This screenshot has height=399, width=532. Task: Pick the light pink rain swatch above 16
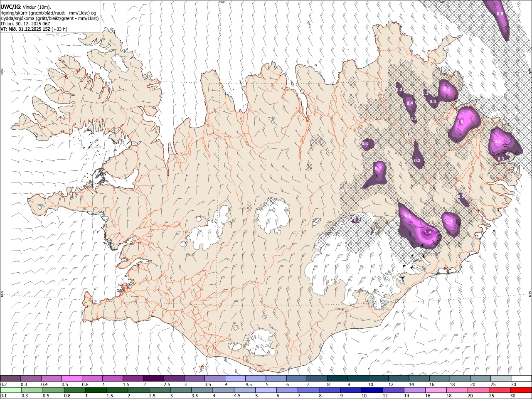[x=436, y=390]
